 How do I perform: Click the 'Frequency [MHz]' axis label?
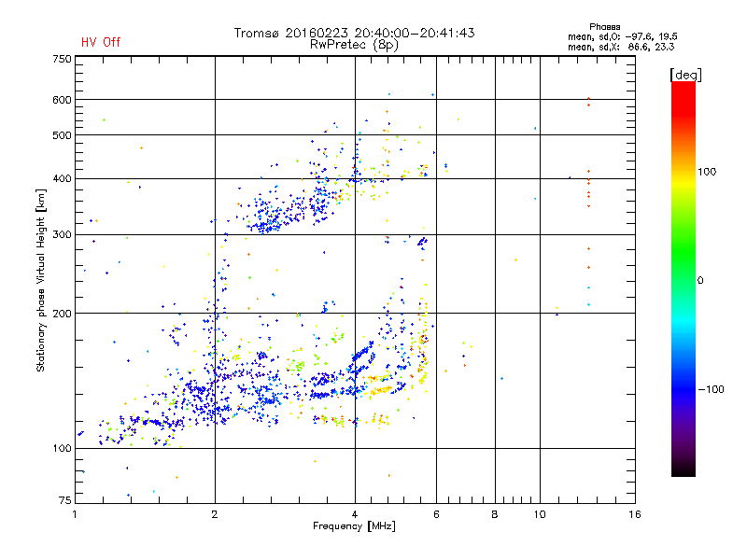coord(354,526)
